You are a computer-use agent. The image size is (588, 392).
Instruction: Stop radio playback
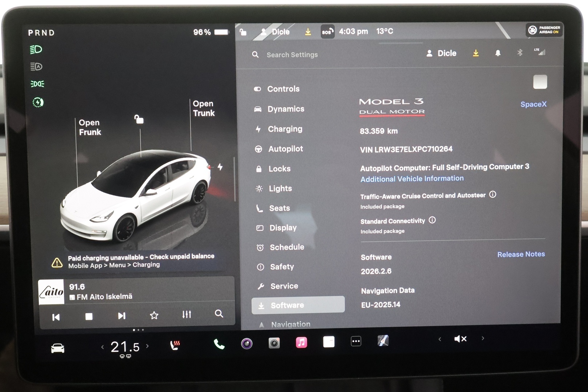tap(89, 317)
